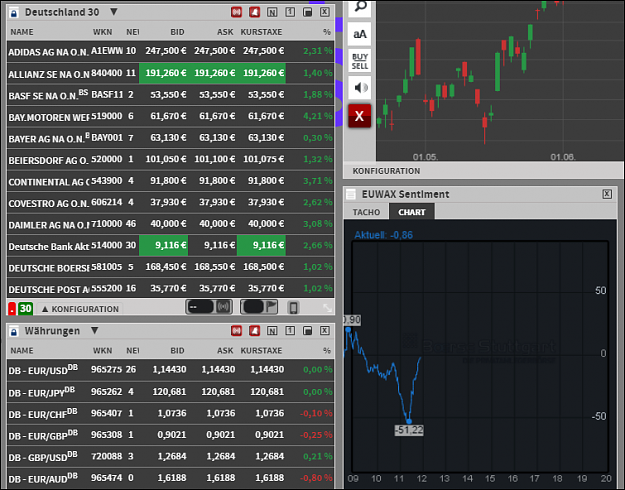The image size is (625, 490).
Task: Click the lock icon in the Deutschland 30 panel
Action: pos(14,13)
